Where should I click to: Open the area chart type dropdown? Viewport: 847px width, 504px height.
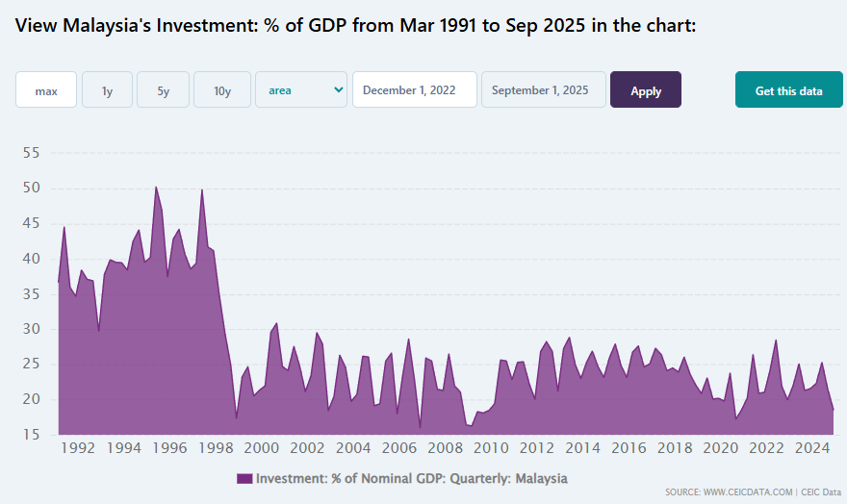(x=300, y=90)
